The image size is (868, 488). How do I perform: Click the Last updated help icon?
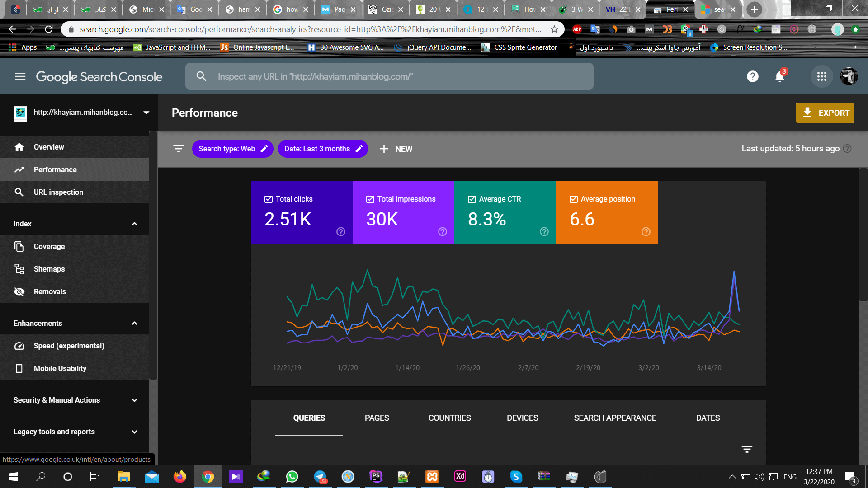pos(848,149)
